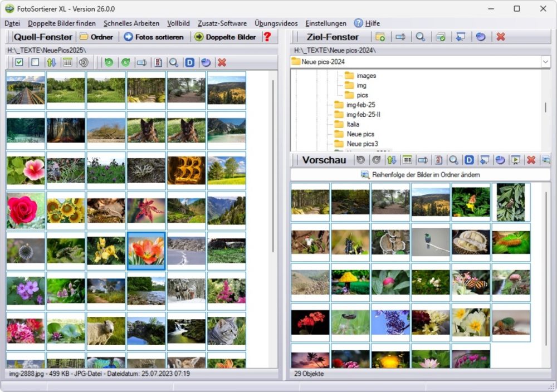Click the slideshow play icon in Vorschau toolbar

[x=515, y=160]
